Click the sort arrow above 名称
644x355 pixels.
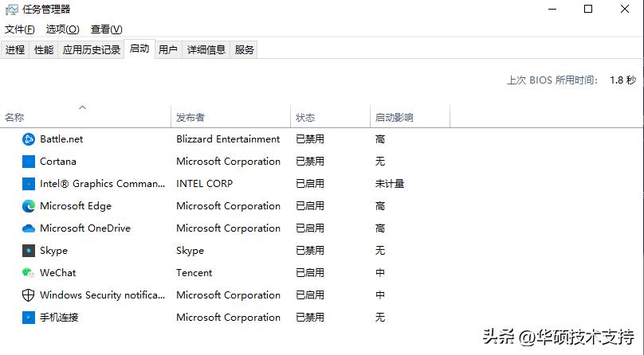tap(83, 107)
